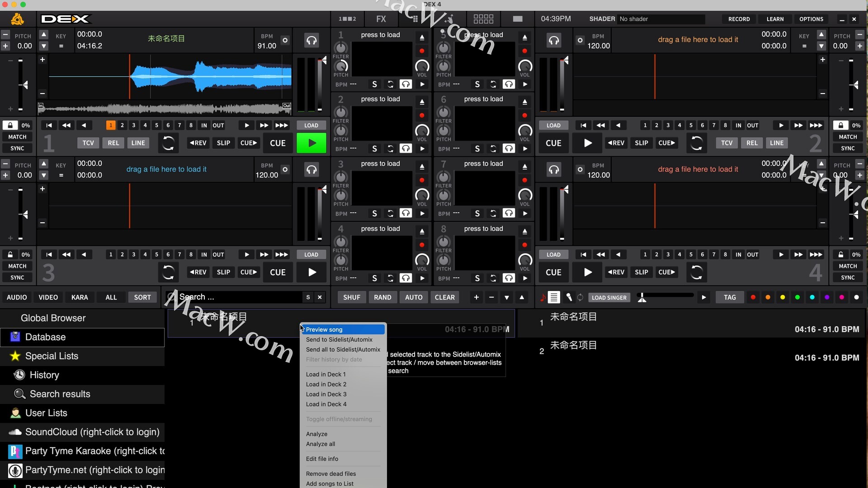Click the LOAD SINGER button
Screen dimensions: 868x488
609,297
